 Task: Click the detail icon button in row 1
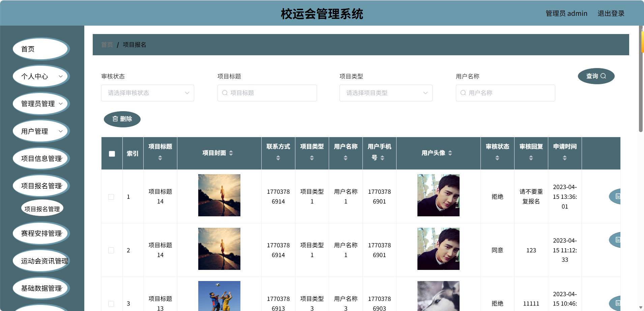615,196
